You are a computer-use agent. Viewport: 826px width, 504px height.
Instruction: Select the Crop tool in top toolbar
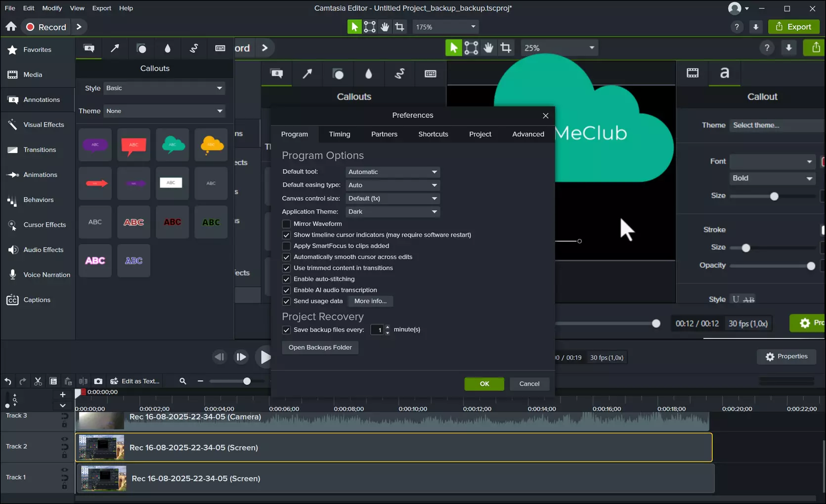(x=399, y=27)
